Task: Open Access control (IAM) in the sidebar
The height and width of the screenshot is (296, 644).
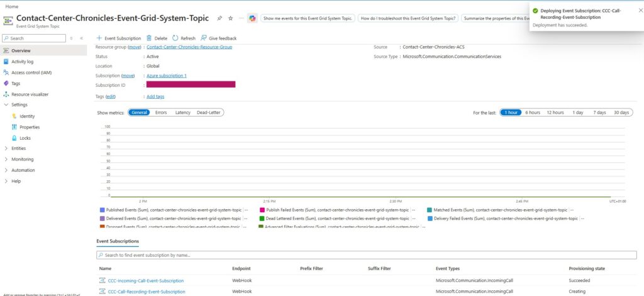Action: 31,72
